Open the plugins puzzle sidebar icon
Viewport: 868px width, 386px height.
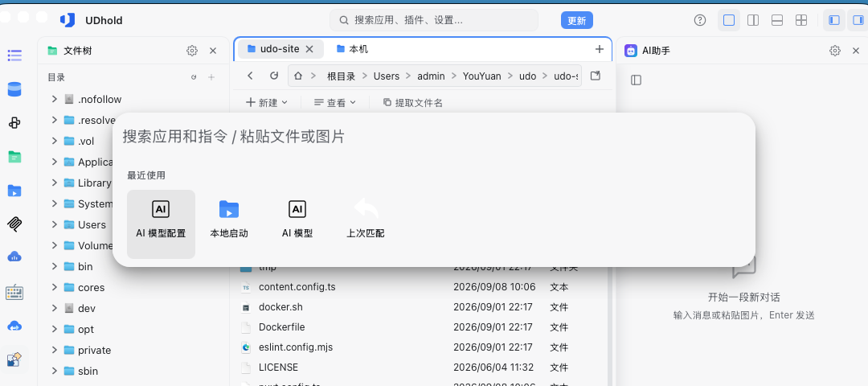(14, 123)
